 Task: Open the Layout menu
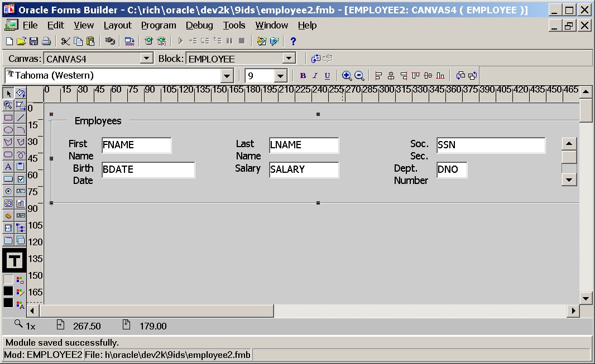pyautogui.click(x=118, y=26)
